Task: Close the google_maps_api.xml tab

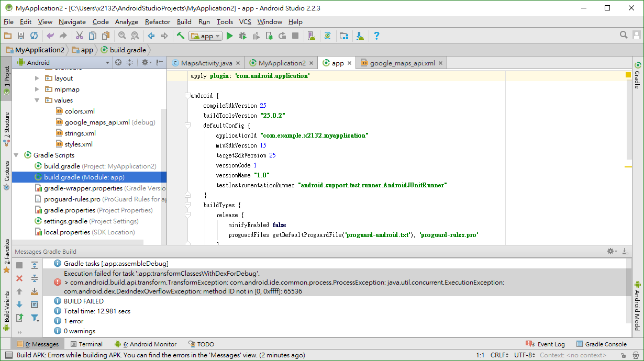Action: click(x=440, y=63)
